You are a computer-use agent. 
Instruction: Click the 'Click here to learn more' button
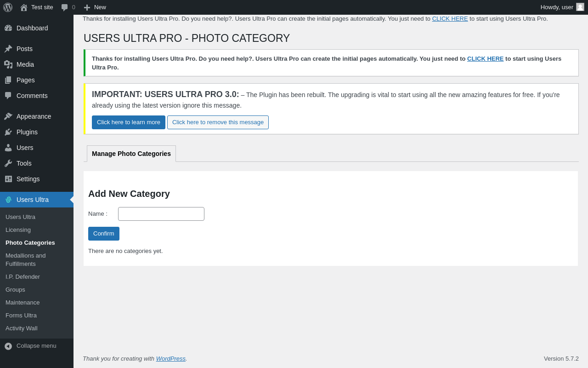coord(129,122)
